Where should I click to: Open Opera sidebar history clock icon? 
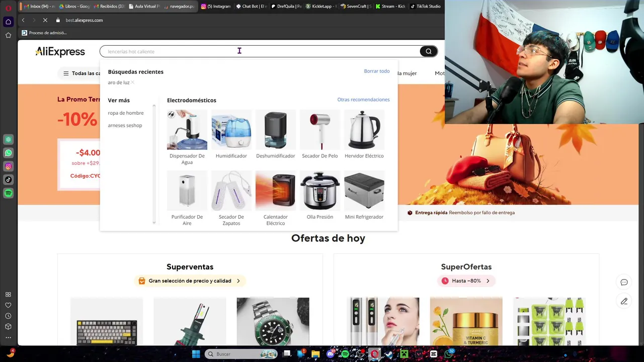(8, 316)
